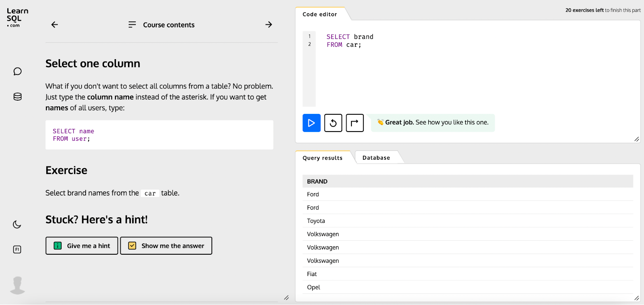Screen dimensions: 644x305
Task: Open the discussion chat bubble icon
Action: [x=17, y=71]
